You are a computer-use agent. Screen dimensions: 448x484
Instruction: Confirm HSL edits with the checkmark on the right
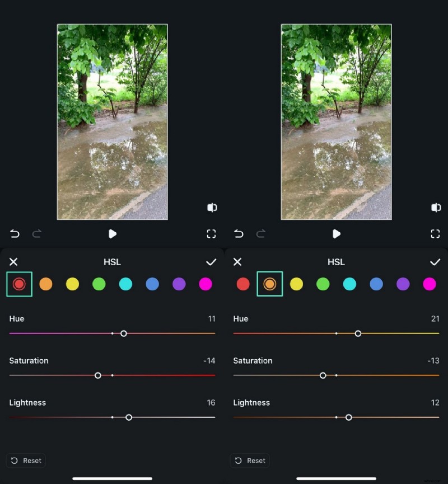[x=436, y=261]
